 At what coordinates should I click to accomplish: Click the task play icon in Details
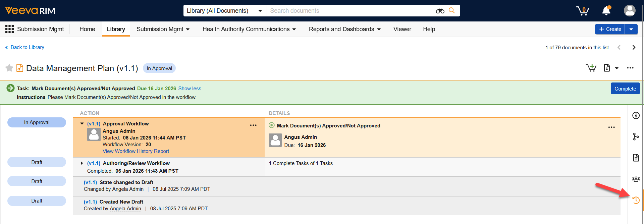pyautogui.click(x=272, y=125)
